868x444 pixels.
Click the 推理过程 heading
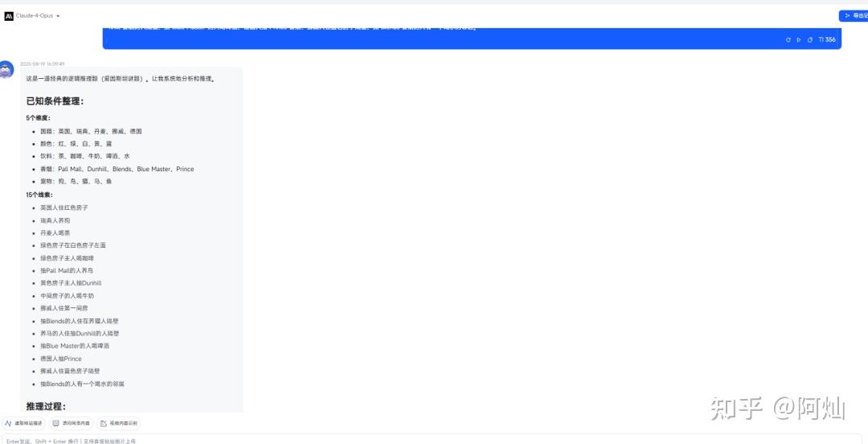pos(46,406)
